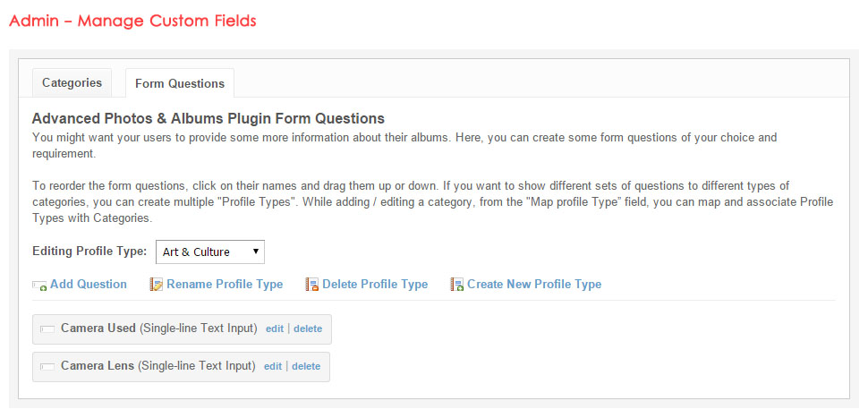Click the Add Question link text

89,285
